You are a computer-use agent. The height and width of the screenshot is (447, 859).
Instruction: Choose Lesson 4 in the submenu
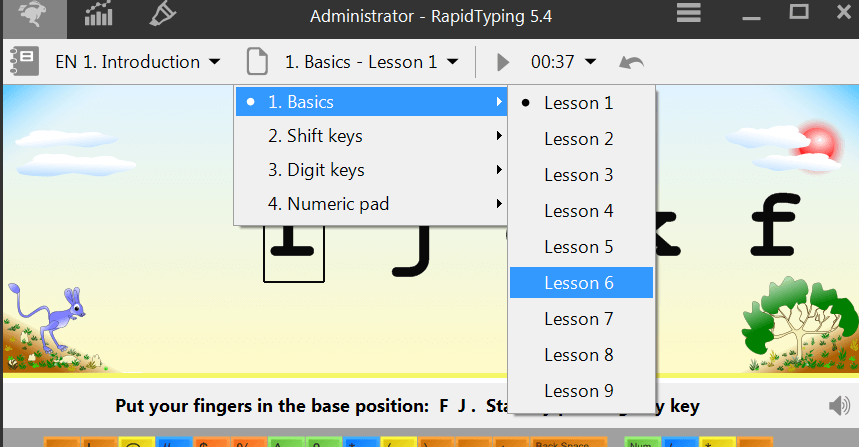point(581,211)
